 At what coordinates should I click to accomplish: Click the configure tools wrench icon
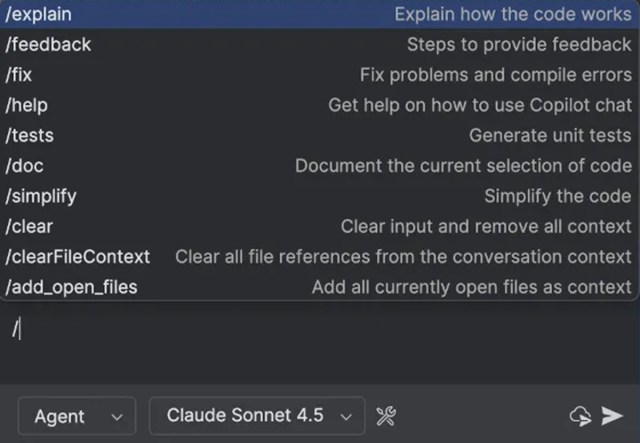[386, 416]
